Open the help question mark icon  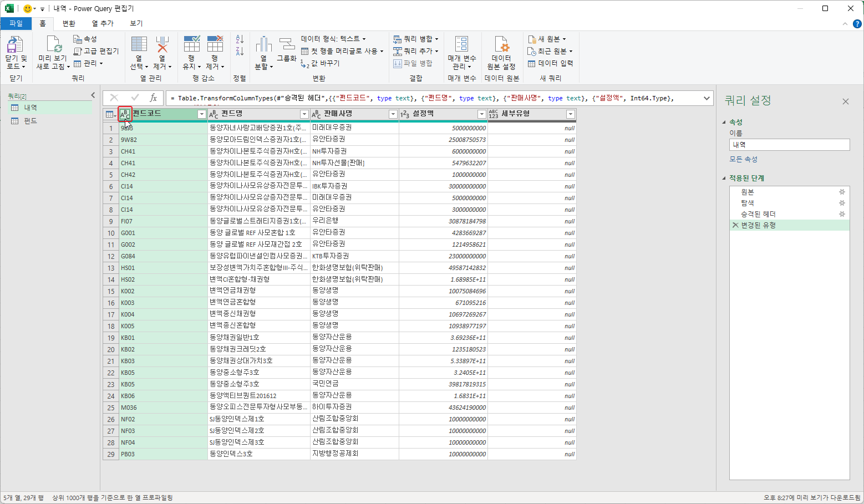[857, 24]
